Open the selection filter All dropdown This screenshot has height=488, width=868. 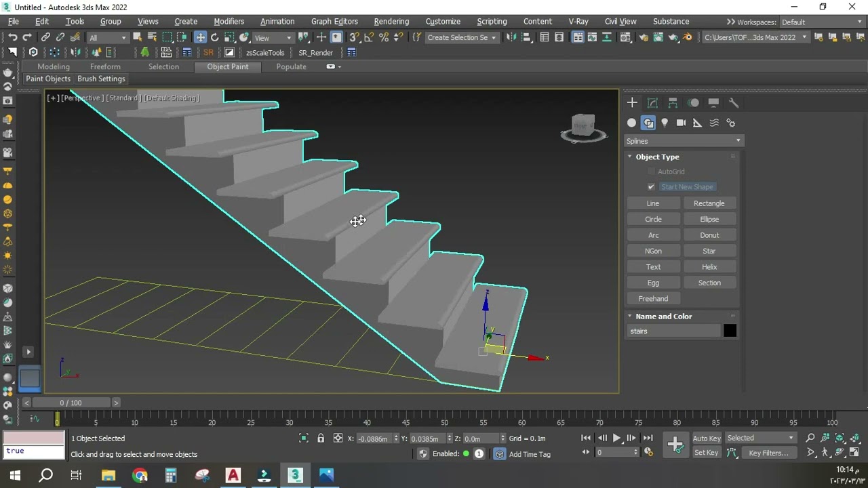click(x=107, y=38)
